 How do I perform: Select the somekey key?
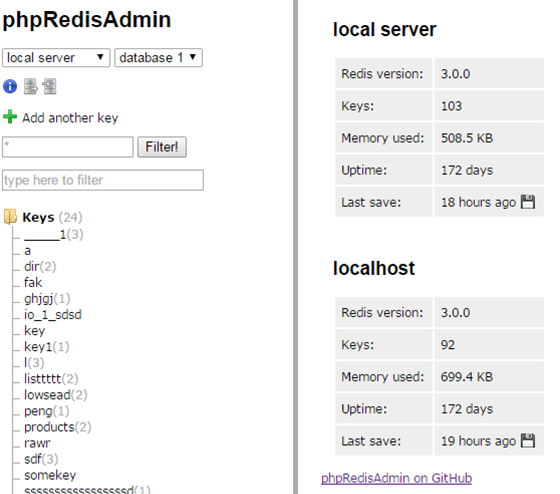[50, 475]
